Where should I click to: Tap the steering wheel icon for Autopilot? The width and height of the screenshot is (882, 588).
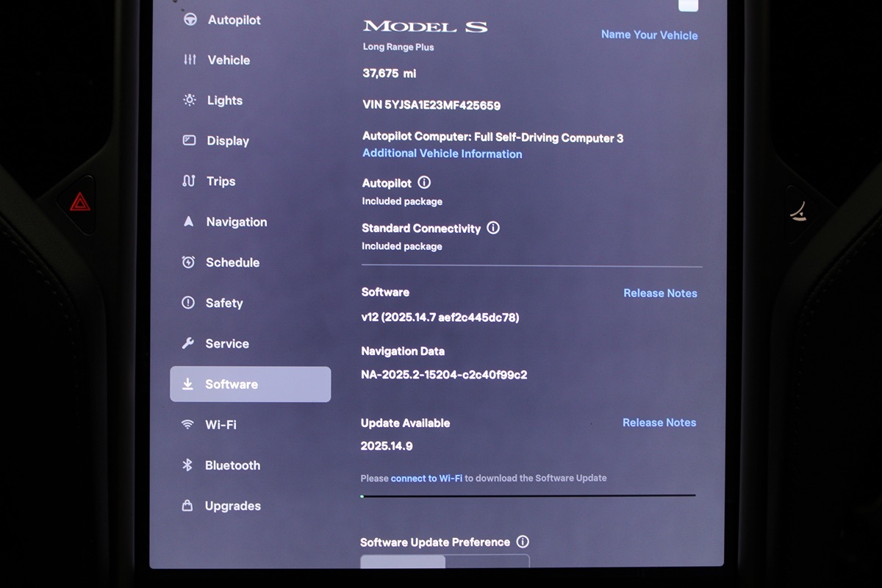coord(190,20)
